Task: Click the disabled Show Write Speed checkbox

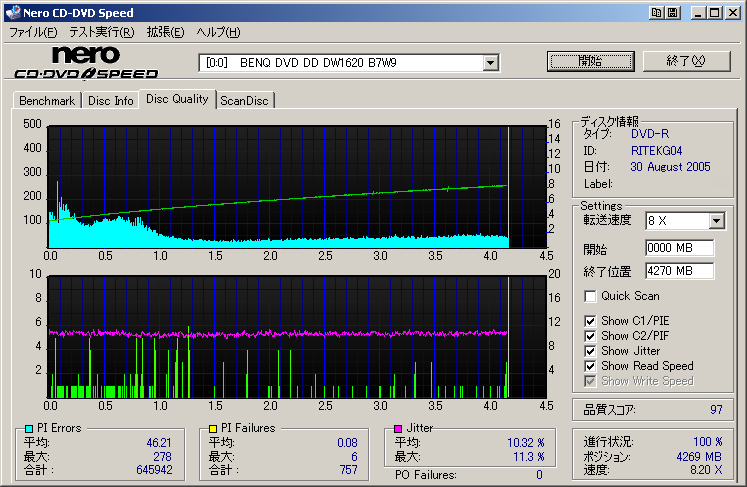Action: coord(590,381)
